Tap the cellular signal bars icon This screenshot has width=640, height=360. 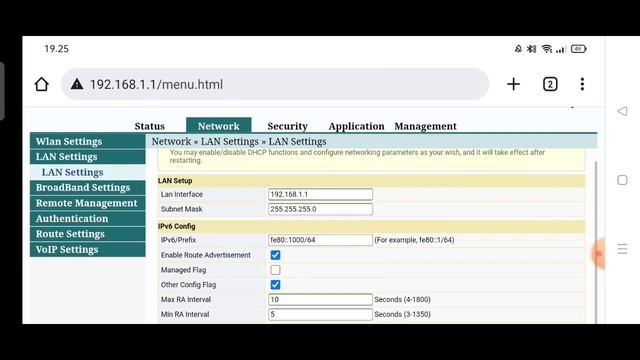click(561, 49)
